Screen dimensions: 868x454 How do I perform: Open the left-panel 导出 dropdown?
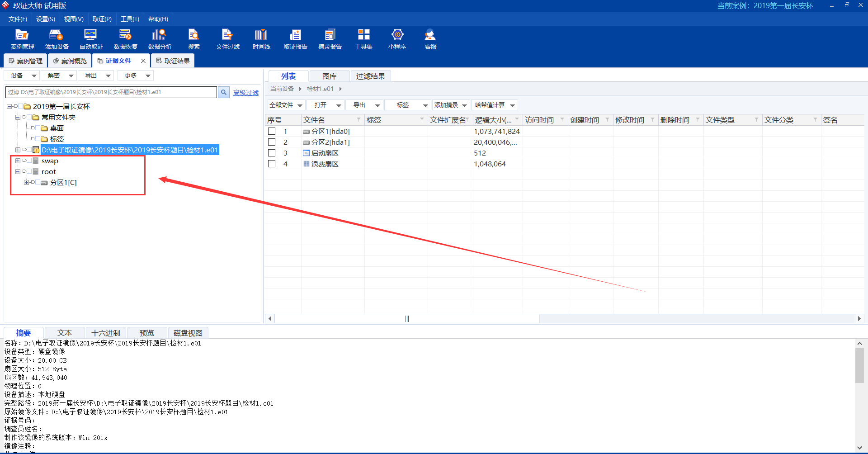coord(96,76)
